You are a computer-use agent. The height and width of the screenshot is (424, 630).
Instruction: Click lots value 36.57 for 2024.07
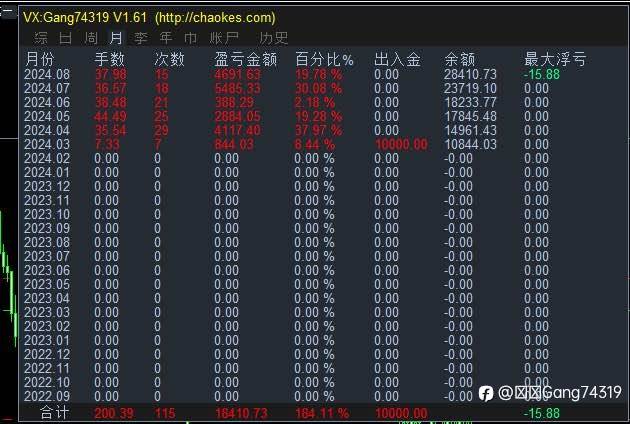110,88
